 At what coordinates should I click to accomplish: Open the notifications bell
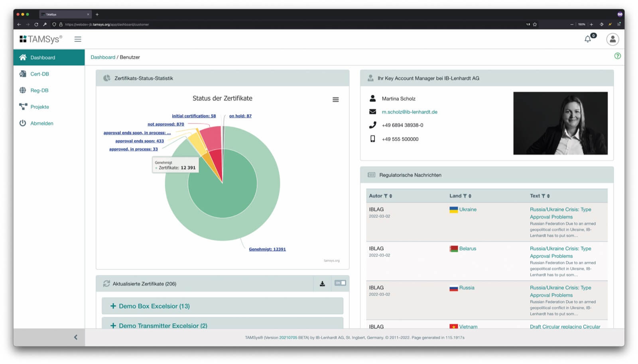pos(588,39)
